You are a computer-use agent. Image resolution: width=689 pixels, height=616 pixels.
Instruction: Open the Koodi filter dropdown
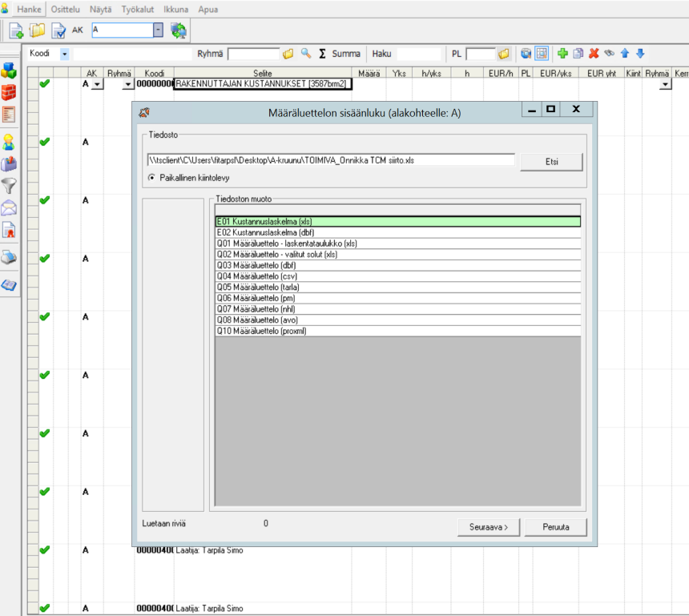pos(65,54)
